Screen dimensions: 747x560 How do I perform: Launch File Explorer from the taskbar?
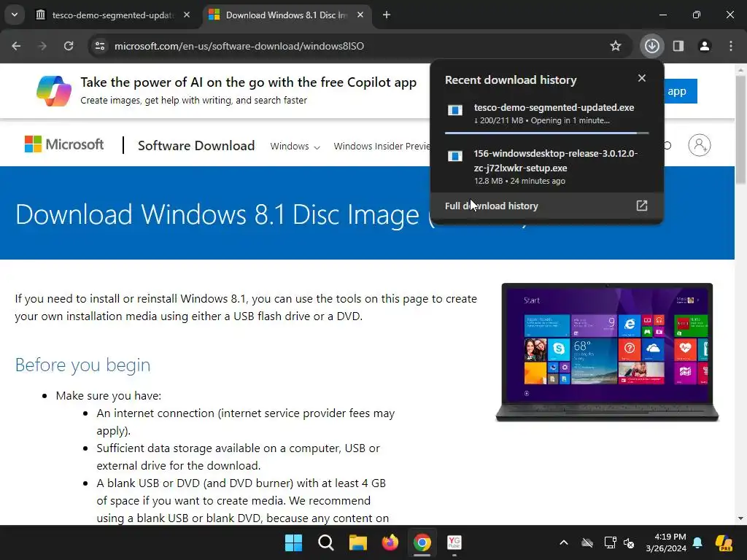point(357,542)
